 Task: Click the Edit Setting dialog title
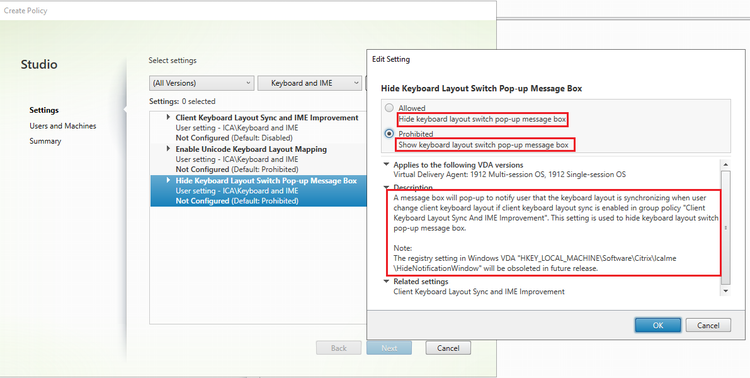[x=391, y=59]
